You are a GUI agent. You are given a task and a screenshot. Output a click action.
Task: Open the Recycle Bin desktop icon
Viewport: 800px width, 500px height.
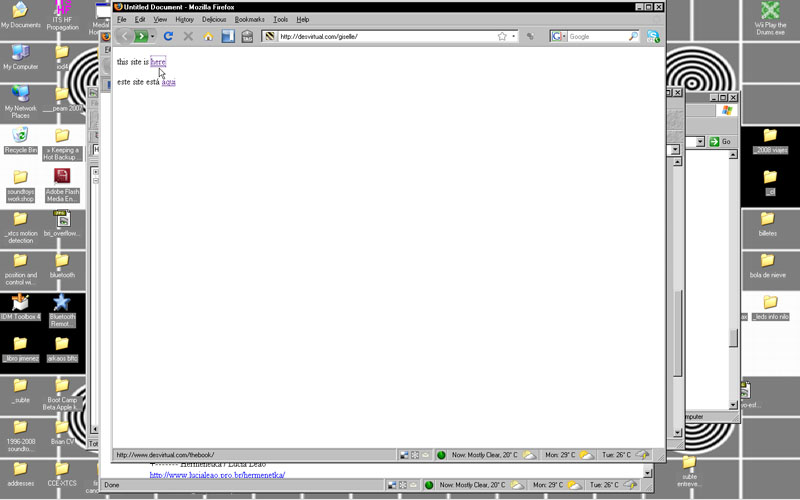tap(20, 137)
